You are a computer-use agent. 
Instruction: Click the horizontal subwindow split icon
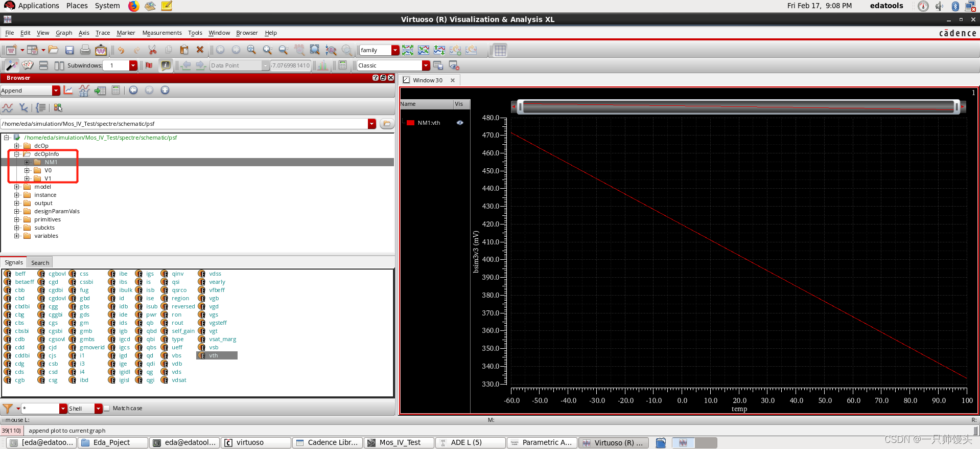click(43, 65)
